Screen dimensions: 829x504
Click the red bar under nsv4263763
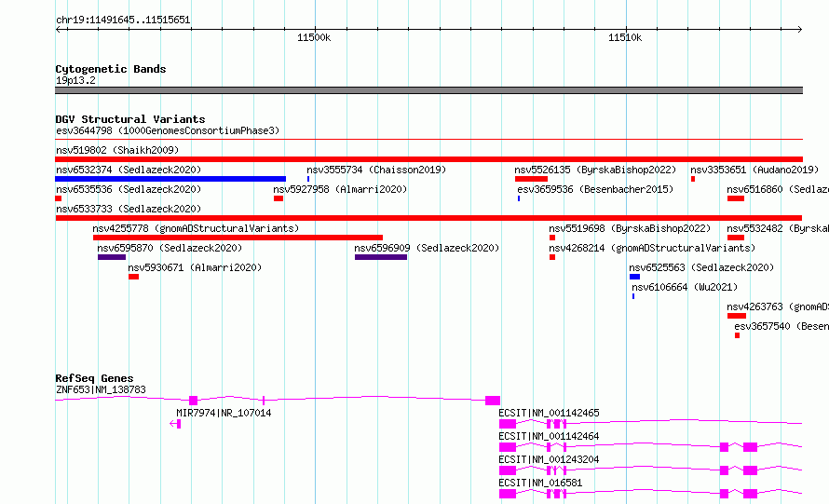pyautogui.click(x=737, y=316)
